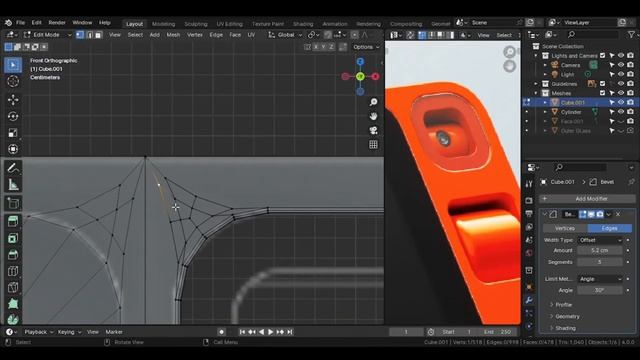Click the Amount 5.2 cm field

point(600,250)
